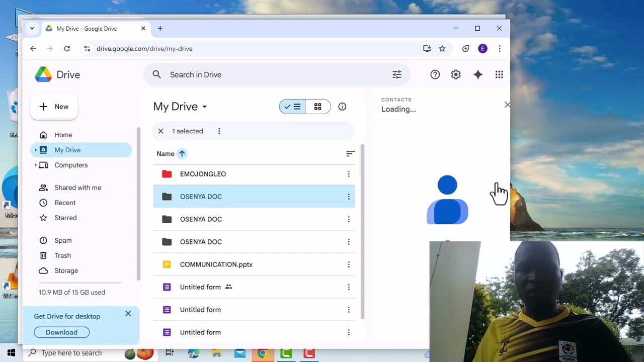Open more actions for selected OSENYA DOC
The width and height of the screenshot is (644, 362).
[349, 197]
